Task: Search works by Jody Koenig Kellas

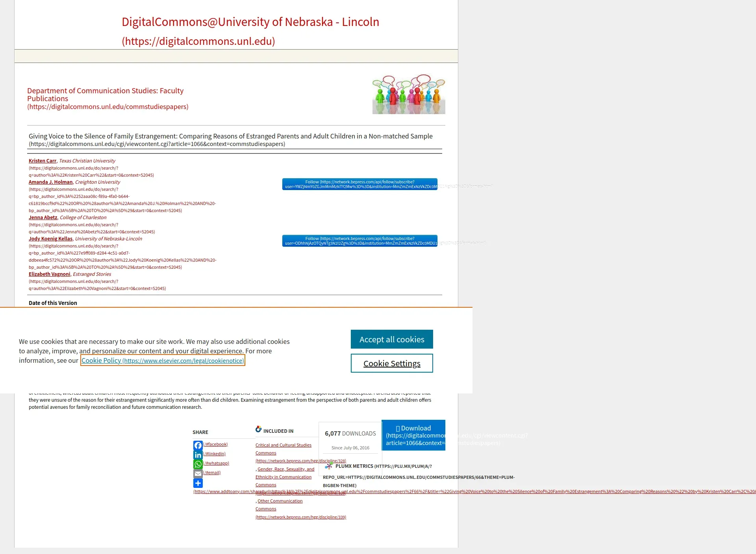Action: click(50, 238)
